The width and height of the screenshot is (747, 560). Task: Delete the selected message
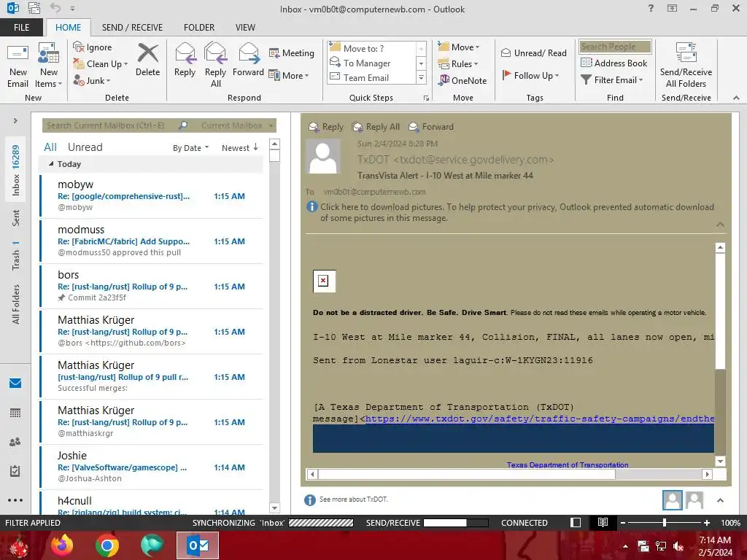click(x=147, y=60)
